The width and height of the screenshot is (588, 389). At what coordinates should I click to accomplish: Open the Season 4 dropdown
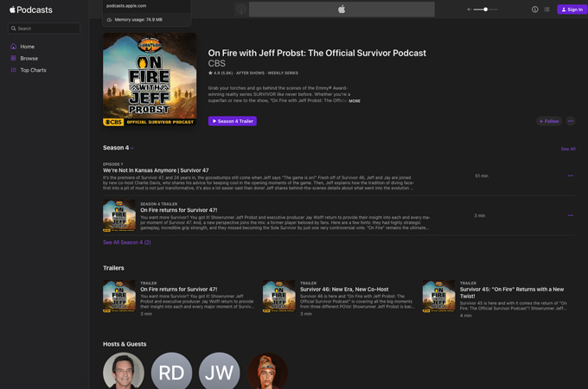click(118, 148)
